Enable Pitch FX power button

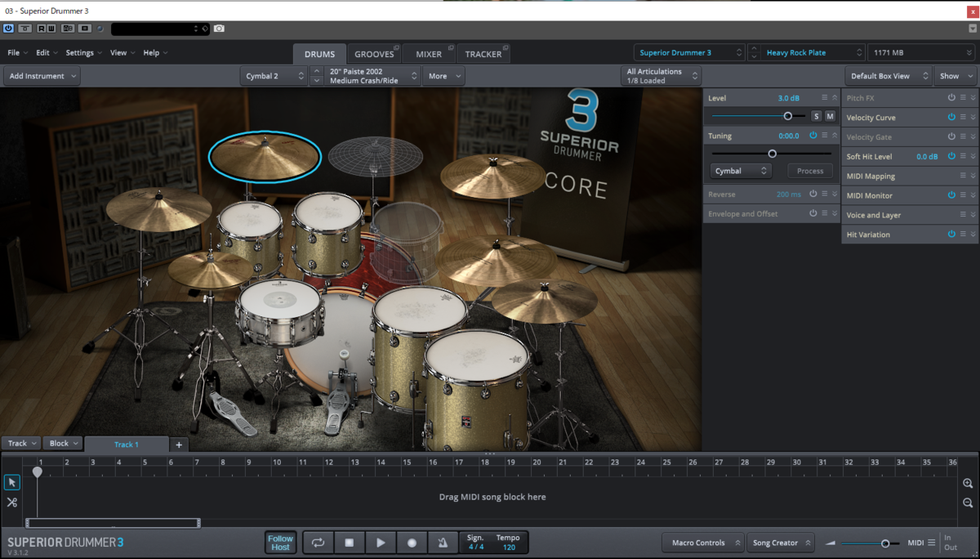[x=951, y=98]
